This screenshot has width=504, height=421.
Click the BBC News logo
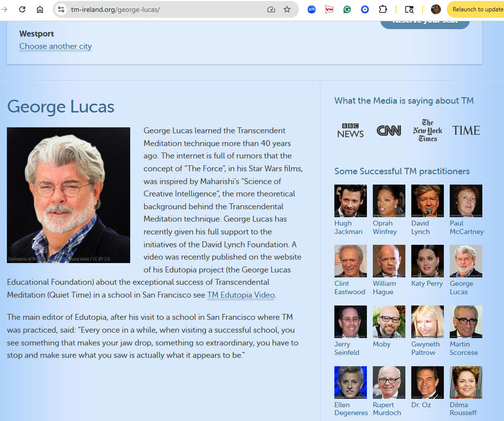[x=350, y=130]
